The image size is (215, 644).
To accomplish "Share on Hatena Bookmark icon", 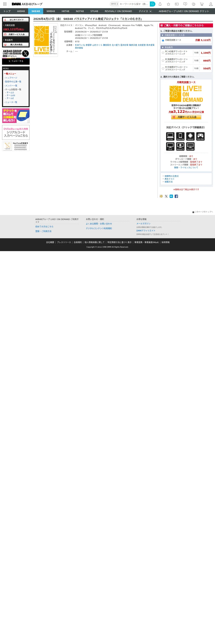I will click(171, 196).
